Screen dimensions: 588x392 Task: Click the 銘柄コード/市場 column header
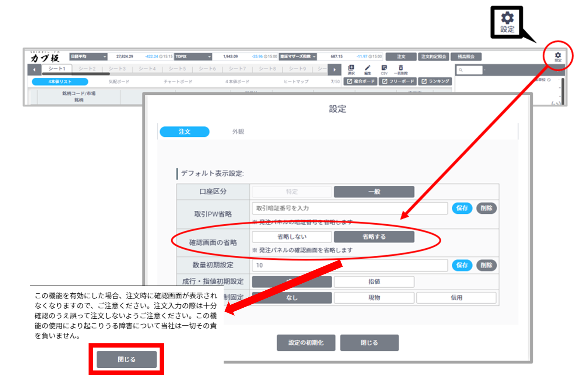(x=79, y=93)
